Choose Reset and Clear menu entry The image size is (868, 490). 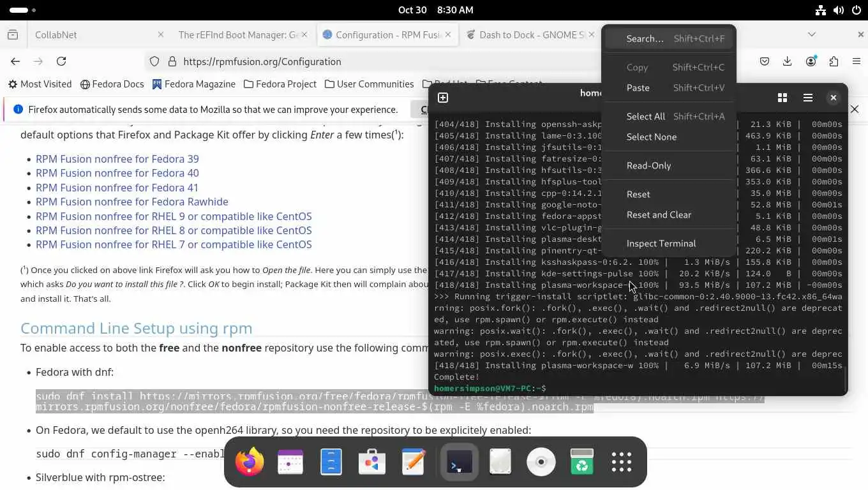pyautogui.click(x=669, y=214)
